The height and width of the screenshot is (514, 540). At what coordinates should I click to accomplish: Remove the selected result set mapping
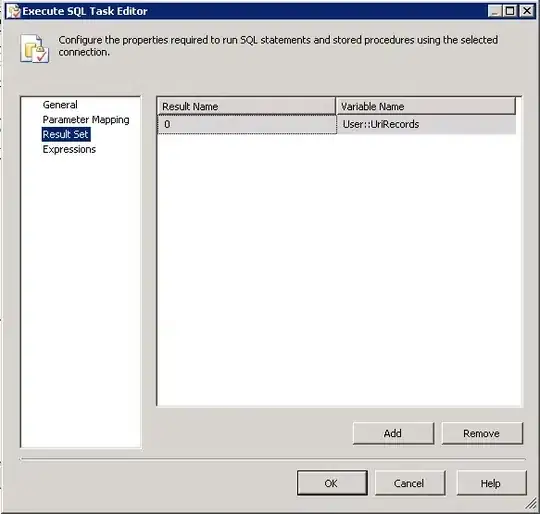pyautogui.click(x=482, y=433)
